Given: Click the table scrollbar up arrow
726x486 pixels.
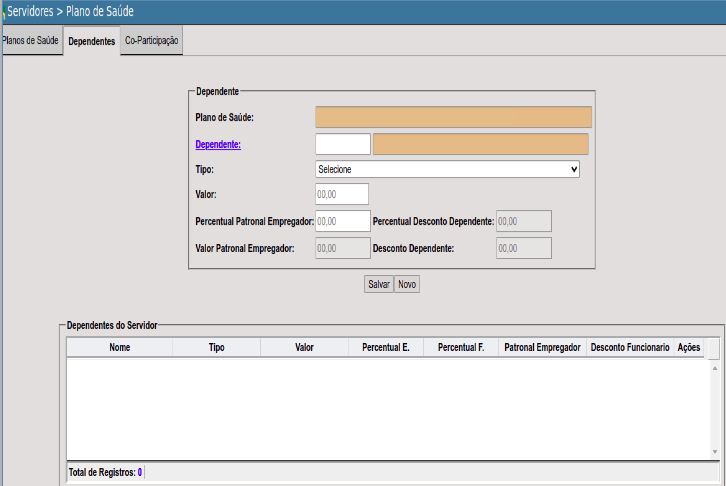Looking at the screenshot, I should pos(714,368).
